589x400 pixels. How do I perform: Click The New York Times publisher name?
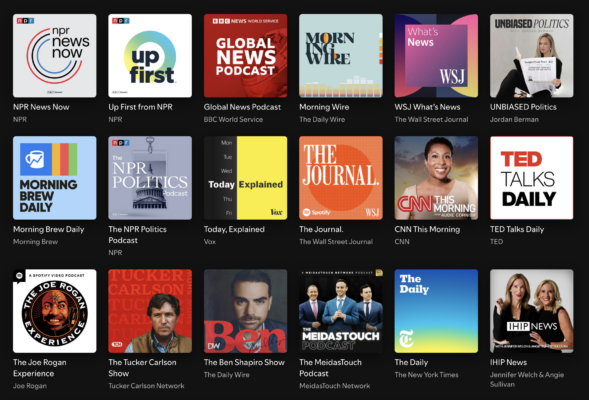click(426, 375)
